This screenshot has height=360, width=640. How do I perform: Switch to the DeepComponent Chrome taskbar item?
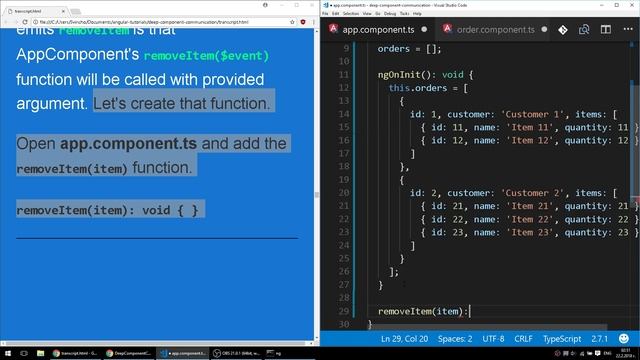coord(129,353)
